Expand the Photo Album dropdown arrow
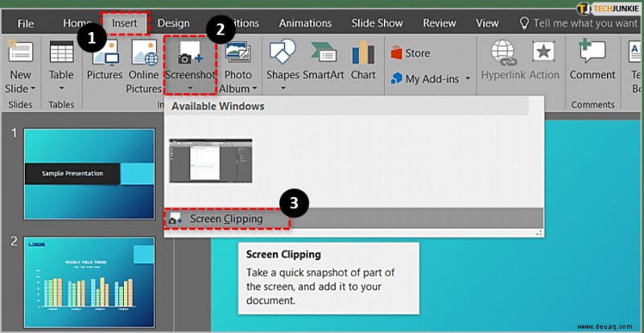The height and width of the screenshot is (333, 644). coord(254,88)
